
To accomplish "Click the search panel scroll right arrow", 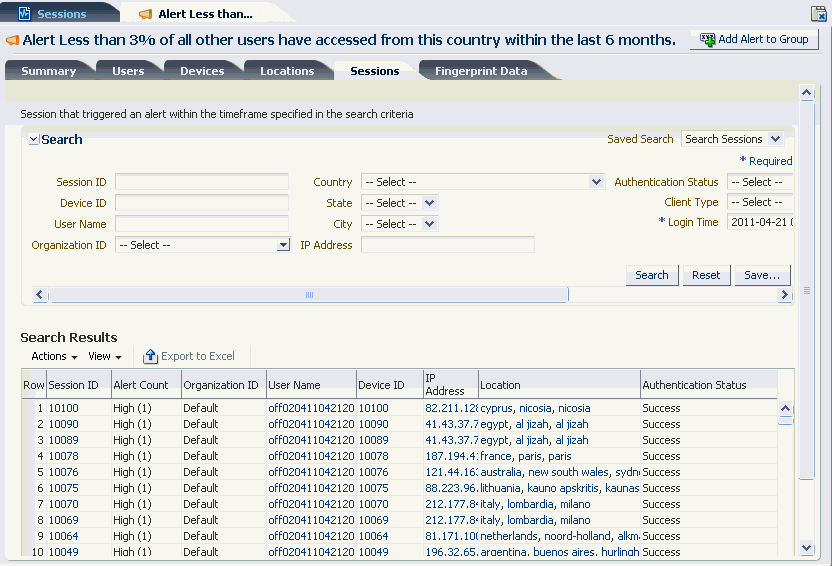I will pos(784,294).
